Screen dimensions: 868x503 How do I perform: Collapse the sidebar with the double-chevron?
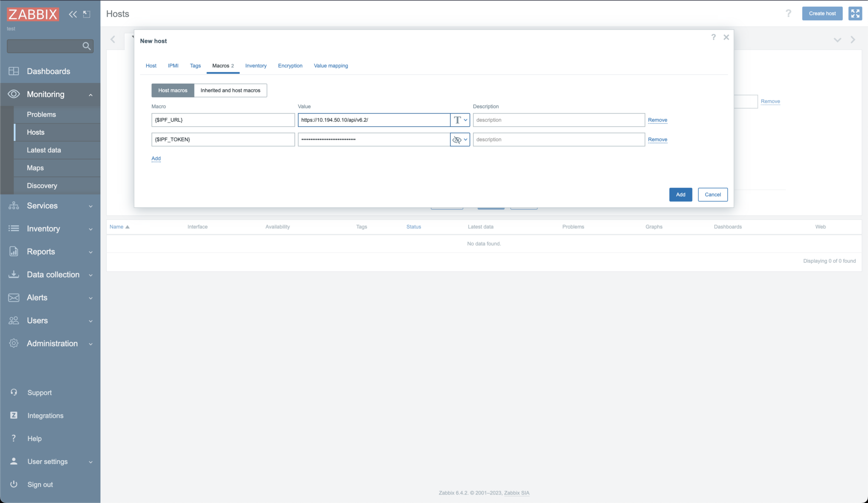72,14
